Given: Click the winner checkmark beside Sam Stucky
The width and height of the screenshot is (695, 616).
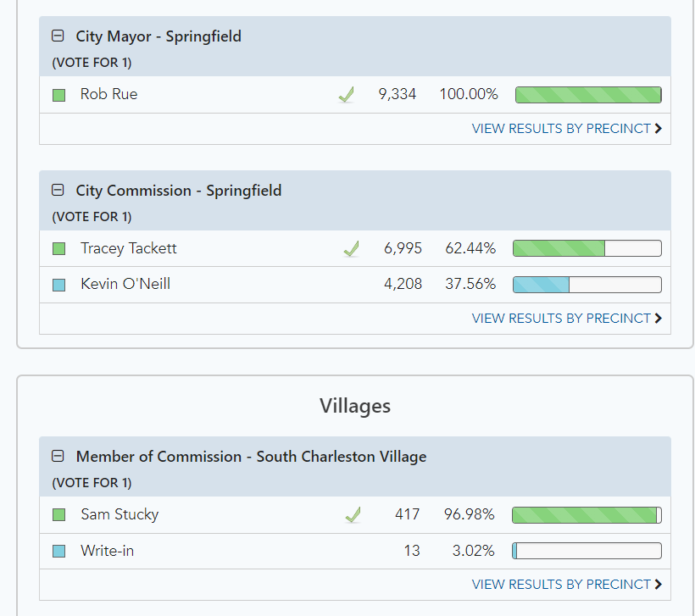Looking at the screenshot, I should coord(353,515).
